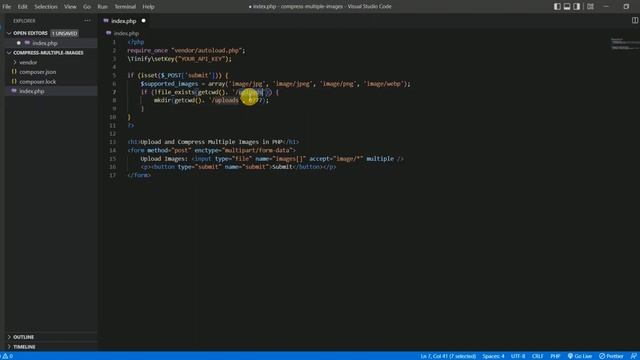
Task: Change line endings via CRLF
Action: (x=537, y=356)
